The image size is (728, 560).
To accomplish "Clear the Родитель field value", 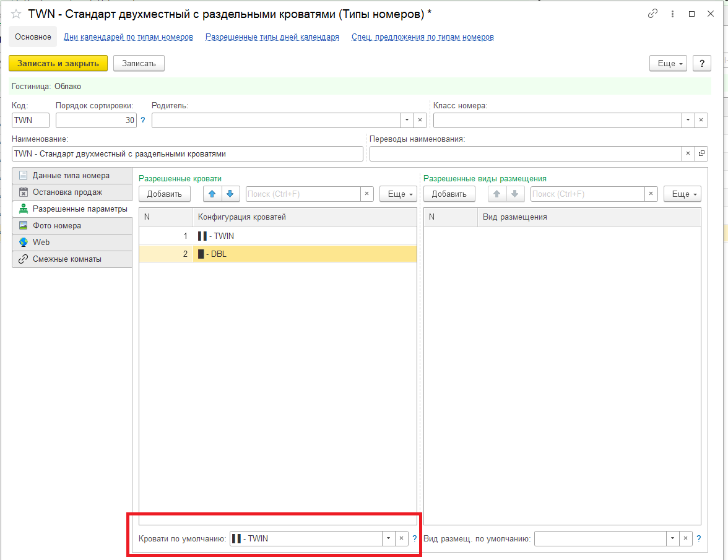I will point(420,120).
